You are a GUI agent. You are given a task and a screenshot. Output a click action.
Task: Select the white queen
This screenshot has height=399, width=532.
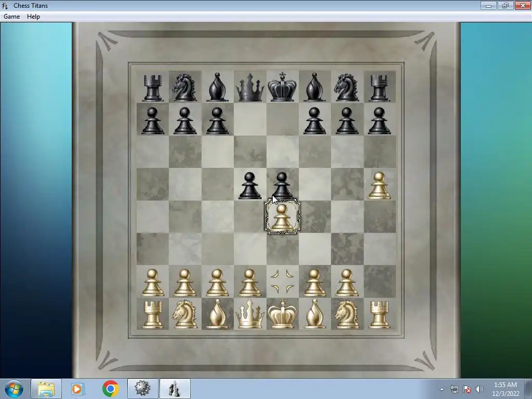pos(250,314)
